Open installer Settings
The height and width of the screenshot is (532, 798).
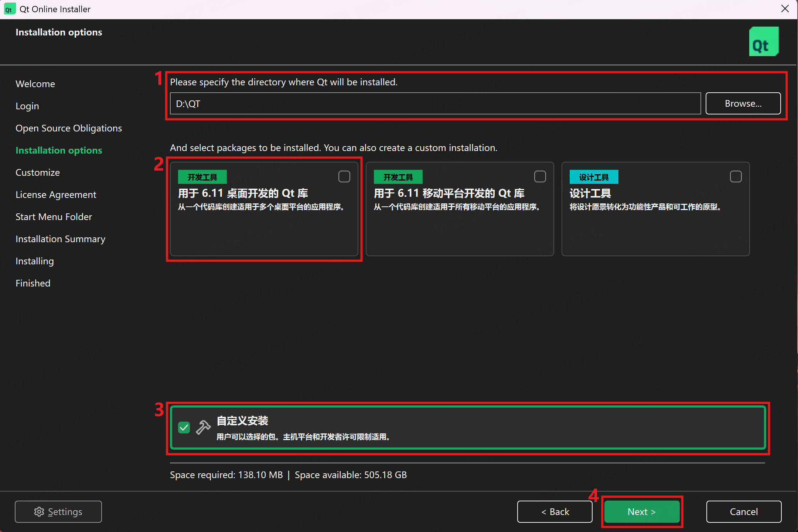[58, 512]
